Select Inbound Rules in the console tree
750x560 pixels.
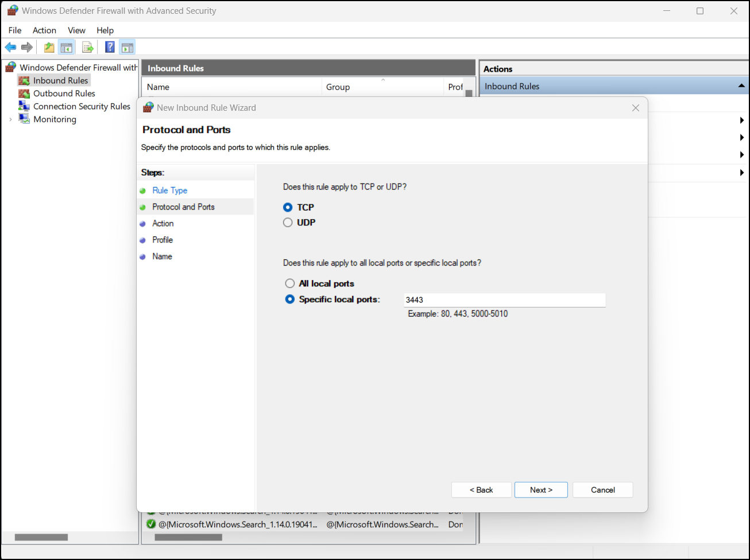60,80
